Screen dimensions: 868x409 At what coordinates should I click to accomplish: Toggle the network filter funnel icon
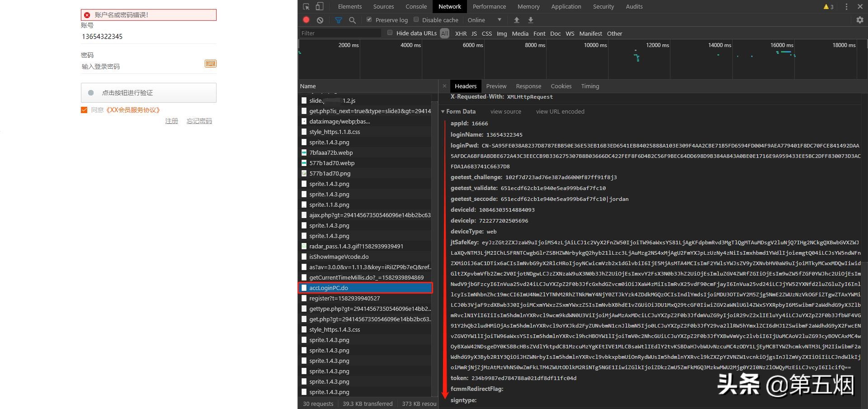click(338, 20)
